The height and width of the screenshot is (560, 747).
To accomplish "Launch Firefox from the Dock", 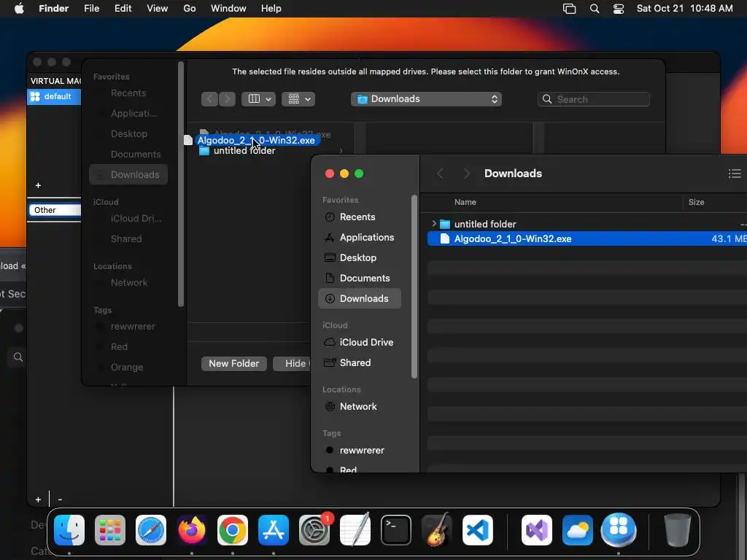I will [192, 530].
